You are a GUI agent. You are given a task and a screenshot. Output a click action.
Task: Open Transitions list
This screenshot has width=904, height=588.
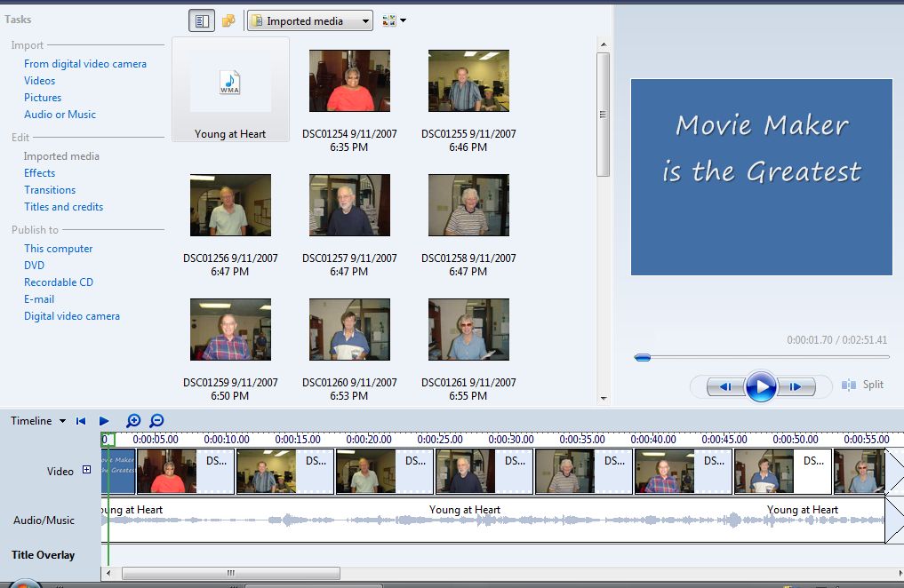[x=50, y=189]
